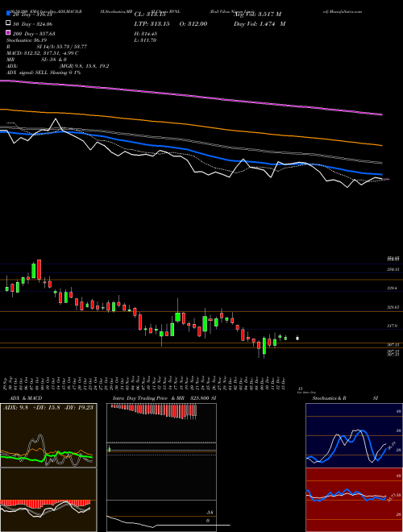Open the ADX indicator mini chart
The width and height of the screenshot is (403, 532).
[x=48, y=435]
